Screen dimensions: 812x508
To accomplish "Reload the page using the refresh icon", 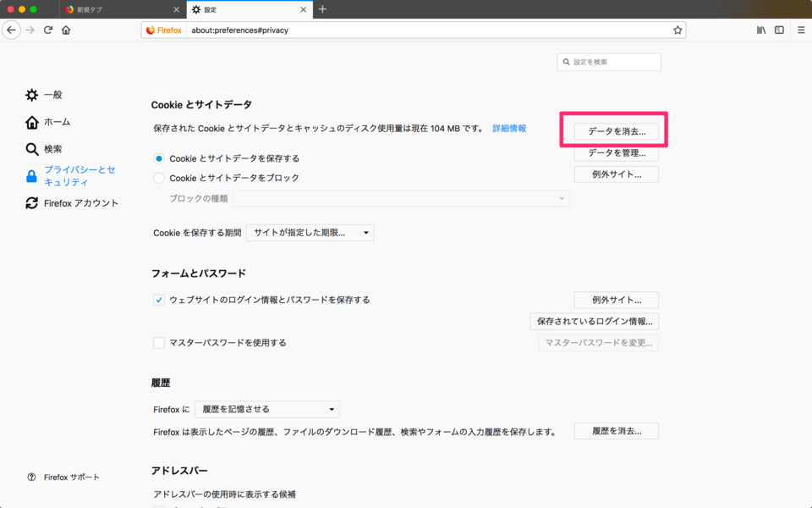I will point(48,29).
